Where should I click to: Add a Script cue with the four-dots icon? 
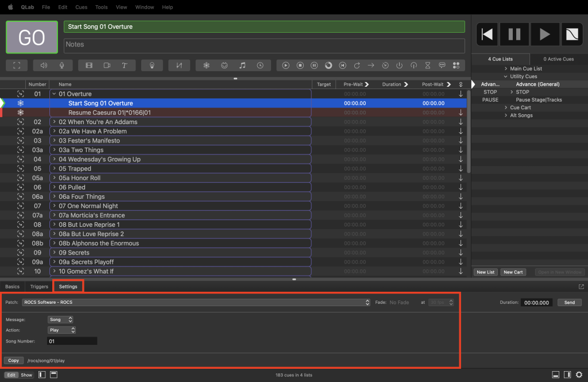[457, 65]
